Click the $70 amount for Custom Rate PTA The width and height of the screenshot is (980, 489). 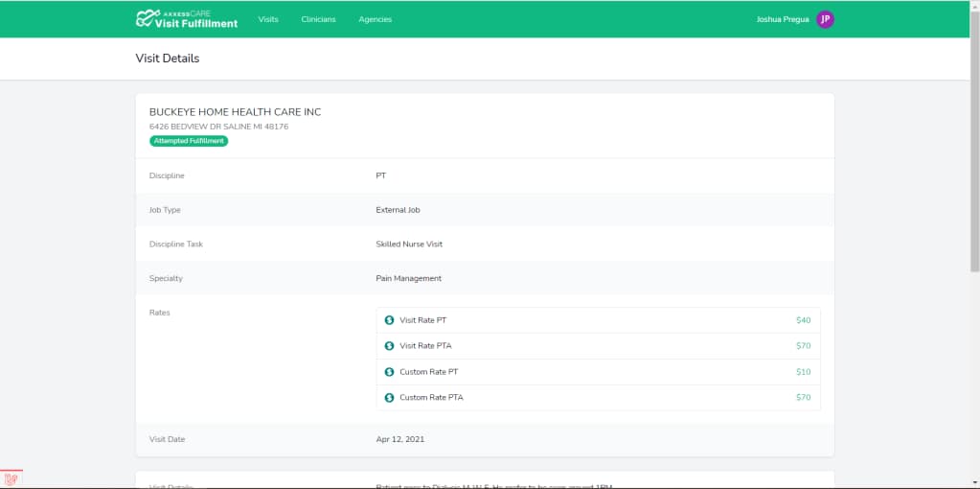tap(803, 398)
